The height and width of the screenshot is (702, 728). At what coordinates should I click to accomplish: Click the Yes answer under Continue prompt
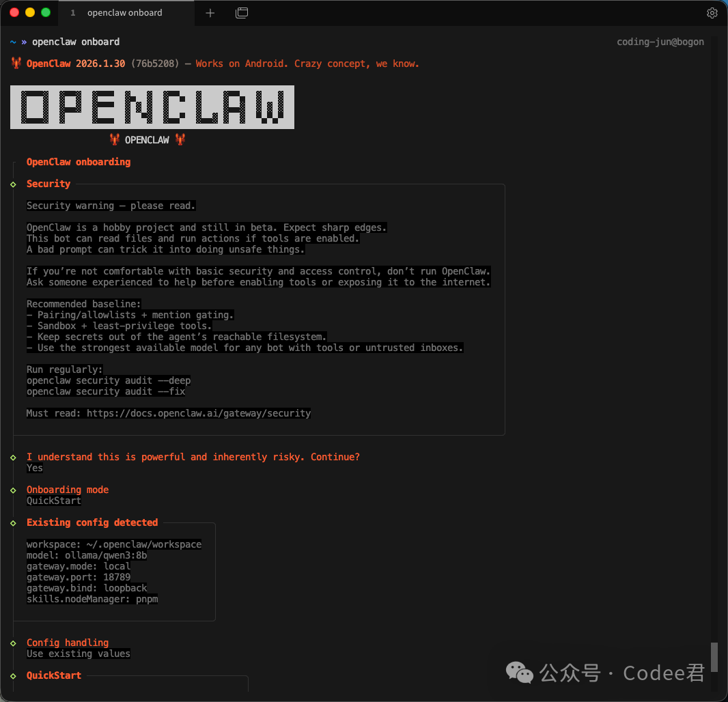[x=35, y=468]
